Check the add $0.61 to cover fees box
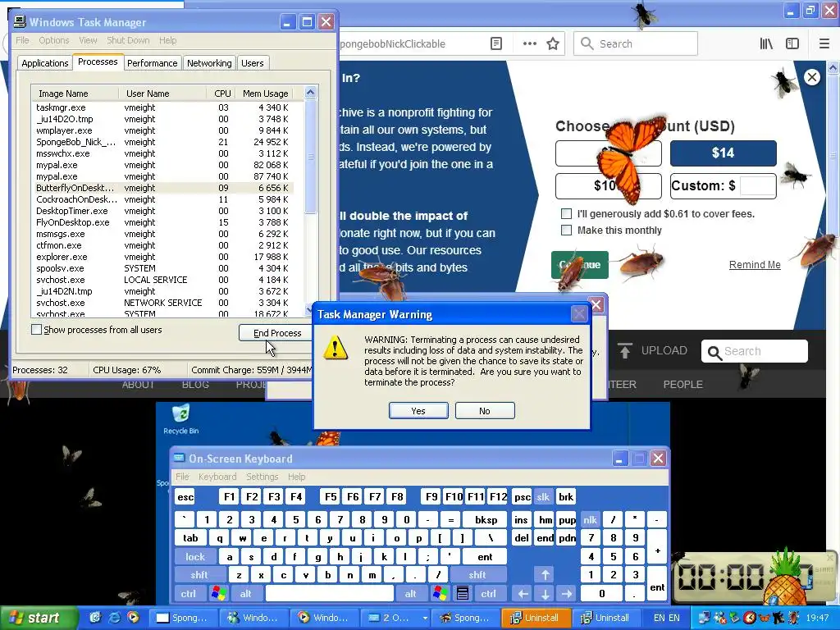 [566, 214]
